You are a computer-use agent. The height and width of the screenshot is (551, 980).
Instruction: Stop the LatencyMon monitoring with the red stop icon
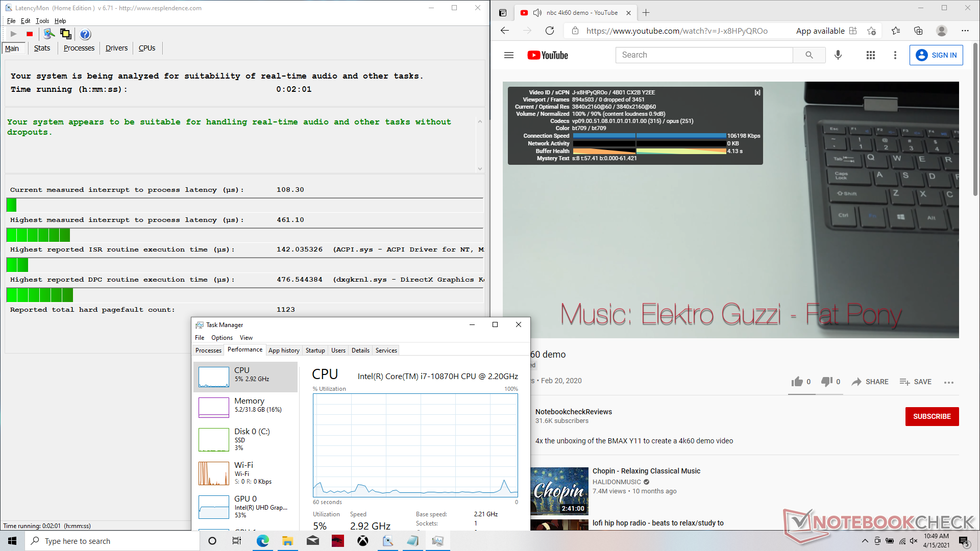click(30, 34)
